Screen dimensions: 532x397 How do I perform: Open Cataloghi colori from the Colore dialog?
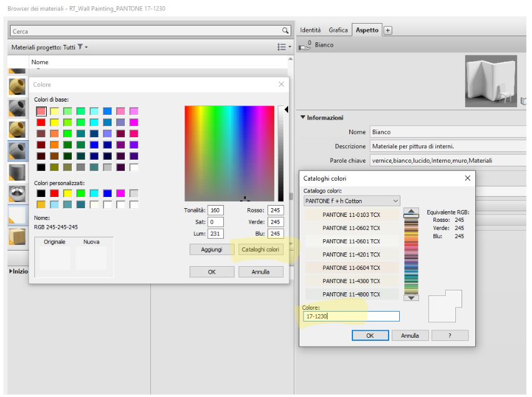pos(260,249)
